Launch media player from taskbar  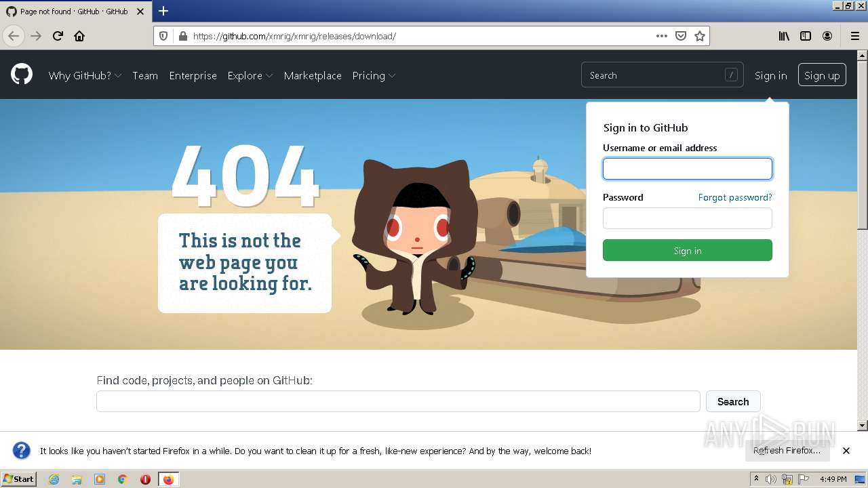pos(100,479)
